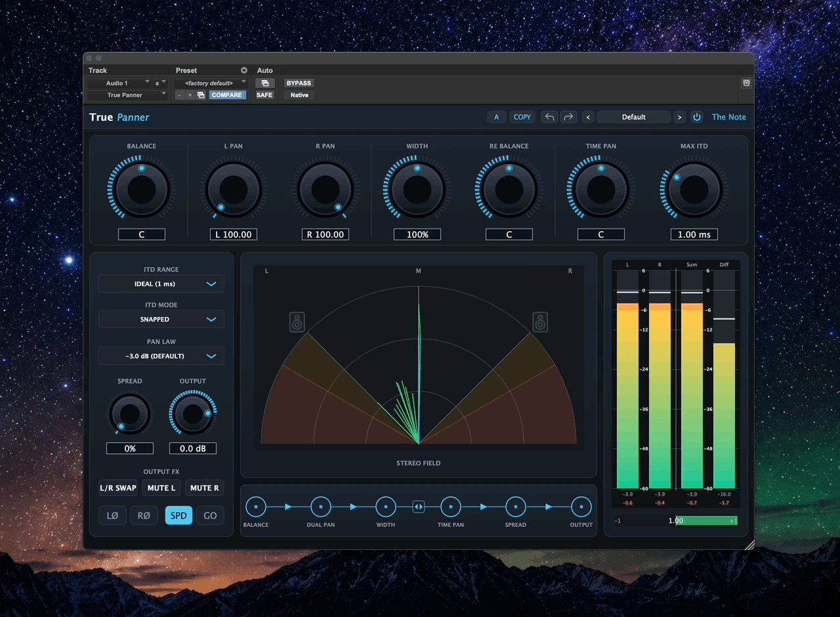Image resolution: width=840 pixels, height=617 pixels.
Task: Click the MAX ITD knob
Action: 694,190
